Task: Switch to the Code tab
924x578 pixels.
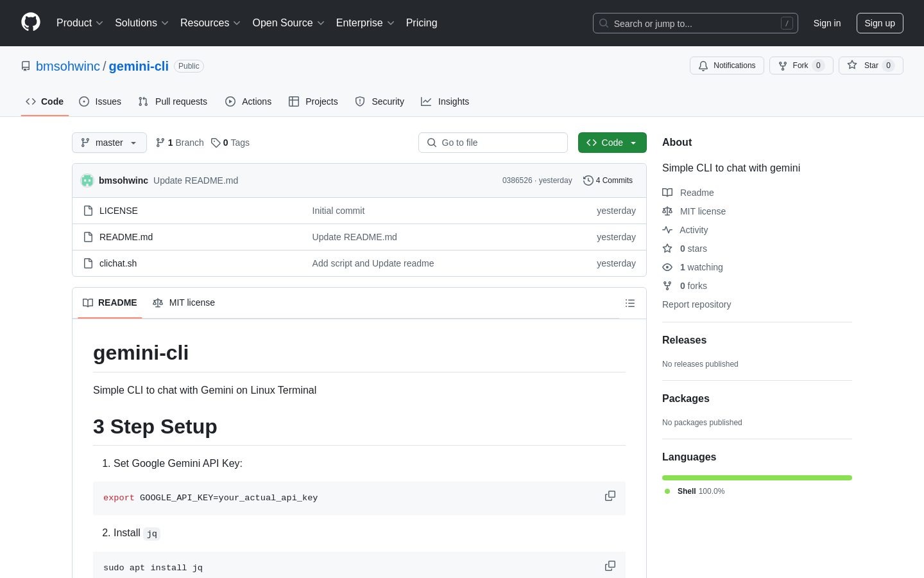Action: [45, 101]
